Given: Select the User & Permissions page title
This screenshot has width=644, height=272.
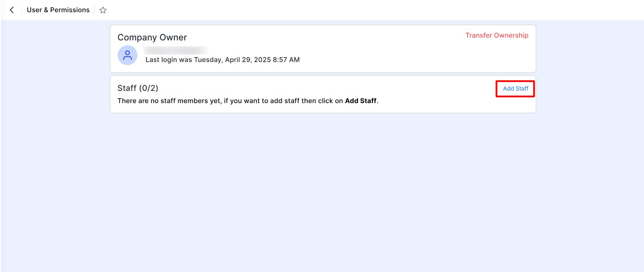Looking at the screenshot, I should coord(58,10).
